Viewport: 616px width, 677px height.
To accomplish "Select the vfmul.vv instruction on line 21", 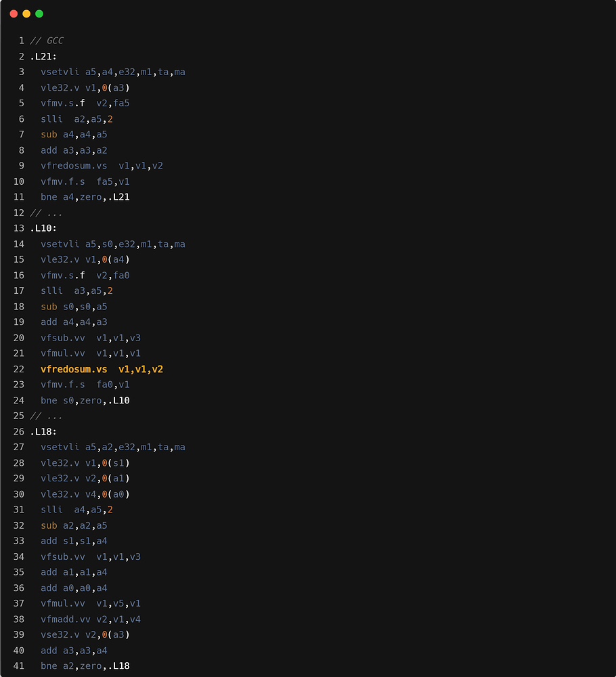I will (64, 353).
